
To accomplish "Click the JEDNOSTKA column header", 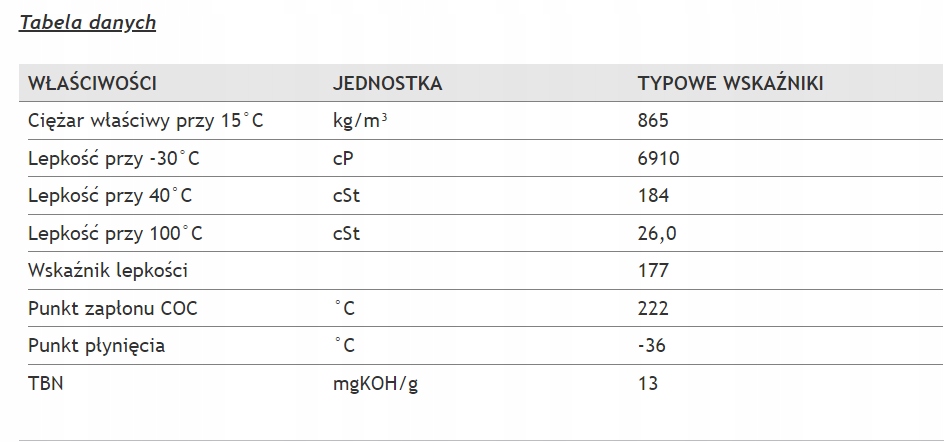I will pyautogui.click(x=387, y=83).
